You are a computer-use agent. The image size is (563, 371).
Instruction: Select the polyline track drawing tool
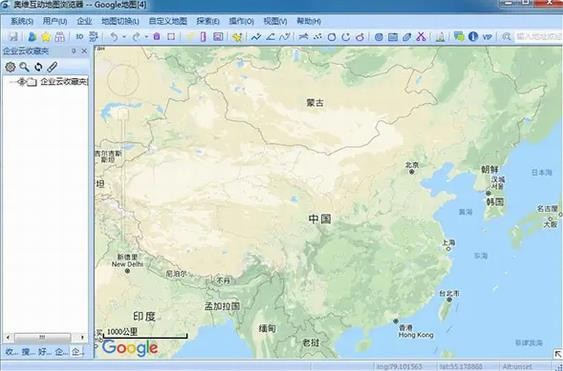point(256,37)
